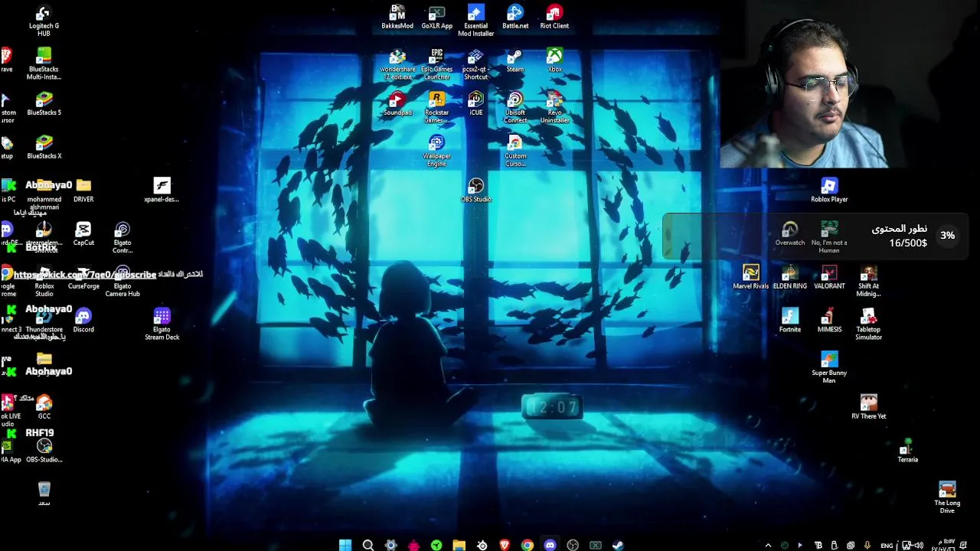980x551 pixels.
Task: Select the Tabletop Simulator icon
Action: (868, 324)
